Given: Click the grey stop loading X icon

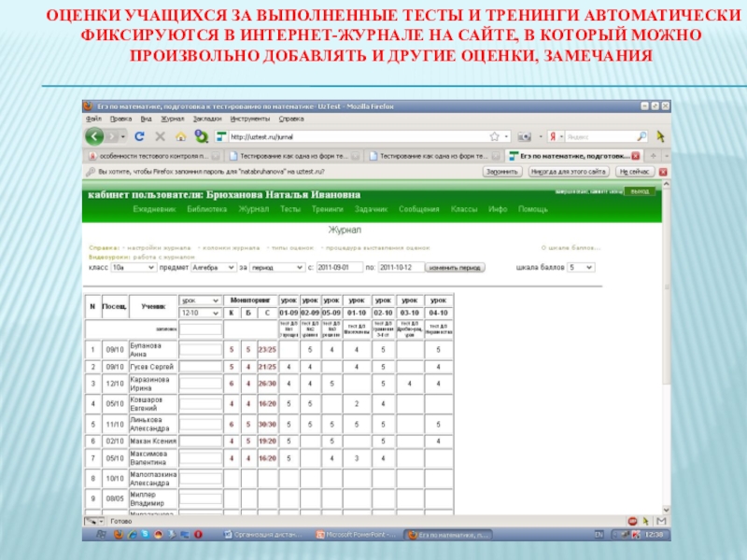Looking at the screenshot, I should 160,136.
